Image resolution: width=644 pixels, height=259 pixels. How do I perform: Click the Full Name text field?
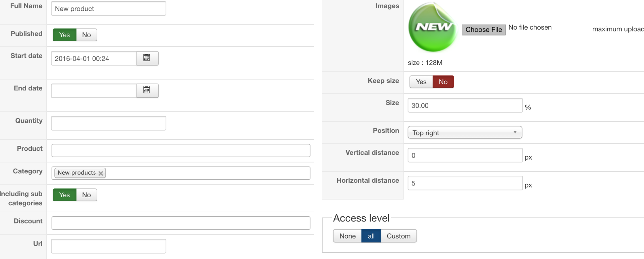click(x=108, y=9)
